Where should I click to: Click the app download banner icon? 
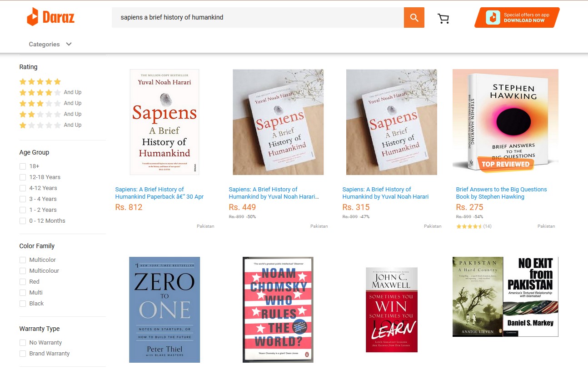pyautogui.click(x=493, y=18)
